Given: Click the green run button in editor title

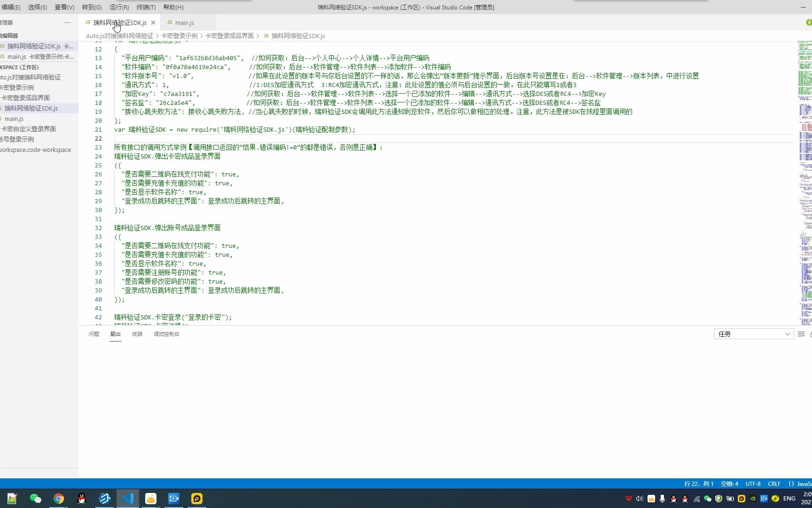Looking at the screenshot, I should pos(809,23).
